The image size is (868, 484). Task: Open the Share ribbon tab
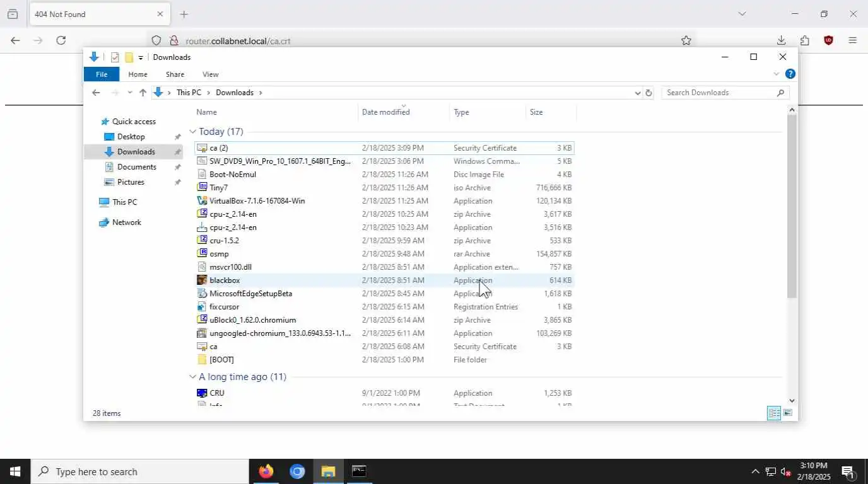click(175, 74)
